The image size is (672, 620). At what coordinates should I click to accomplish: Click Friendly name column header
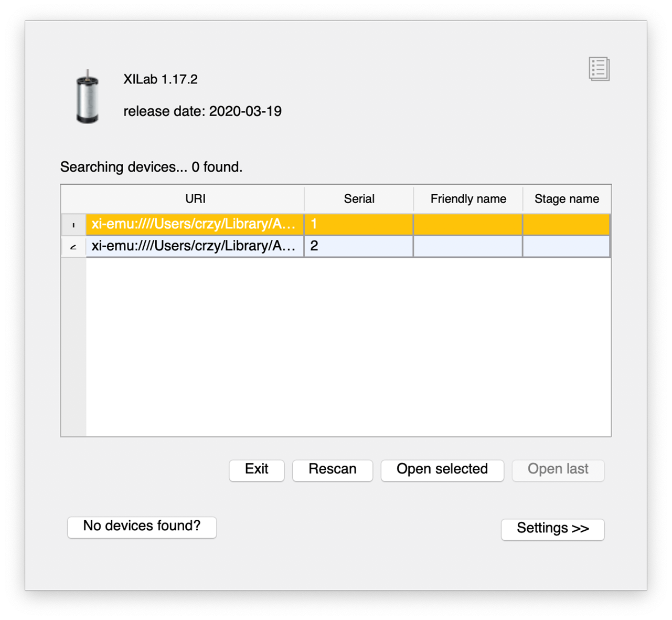tap(468, 199)
